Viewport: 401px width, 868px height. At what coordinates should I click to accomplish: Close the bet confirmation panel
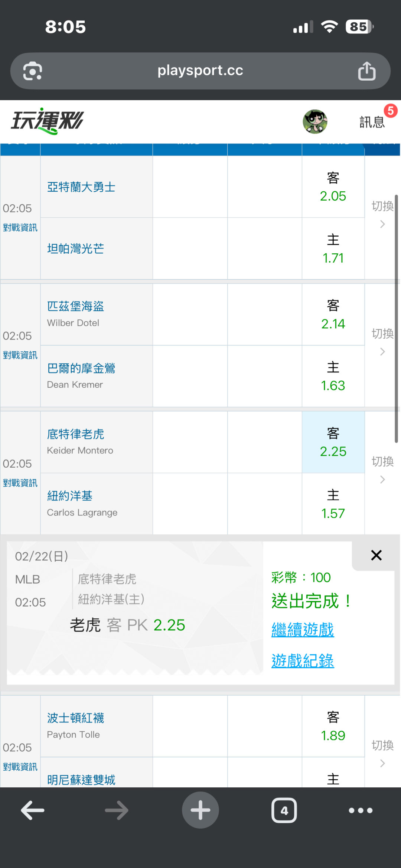[376, 555]
